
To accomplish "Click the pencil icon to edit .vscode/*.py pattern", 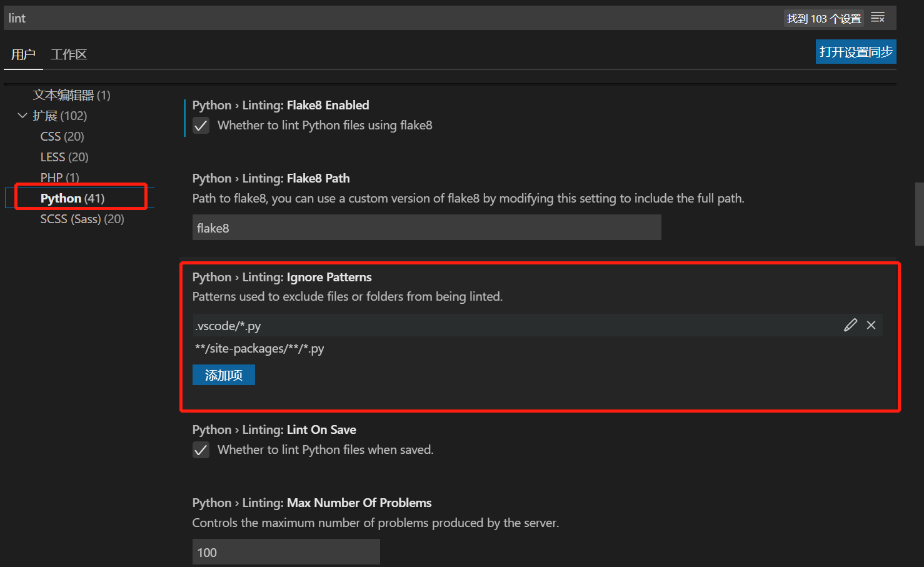I will pyautogui.click(x=850, y=324).
